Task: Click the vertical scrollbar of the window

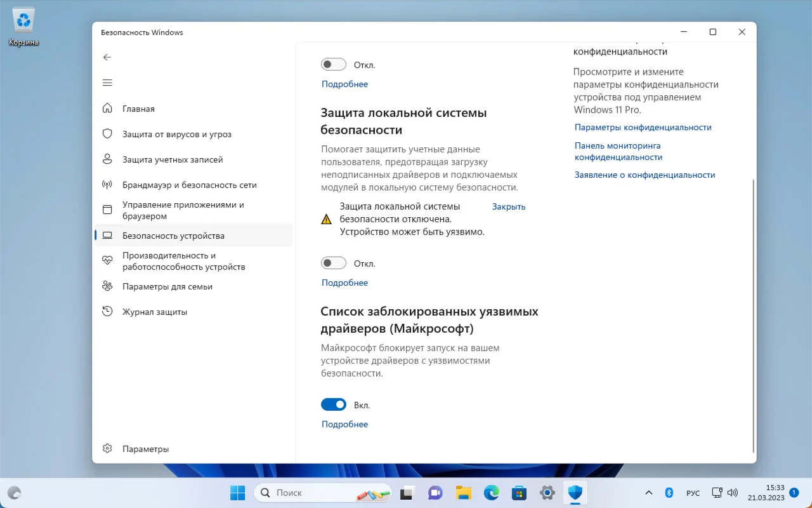Action: tap(754, 316)
